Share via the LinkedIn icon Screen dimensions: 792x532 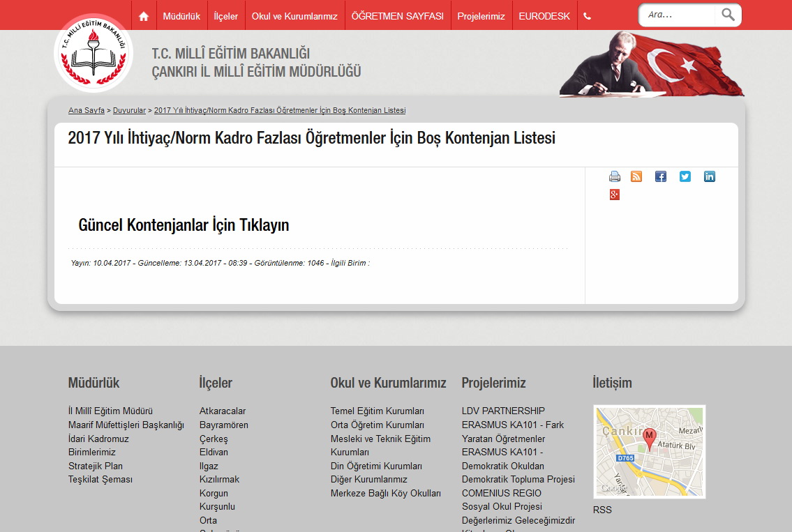pyautogui.click(x=709, y=176)
